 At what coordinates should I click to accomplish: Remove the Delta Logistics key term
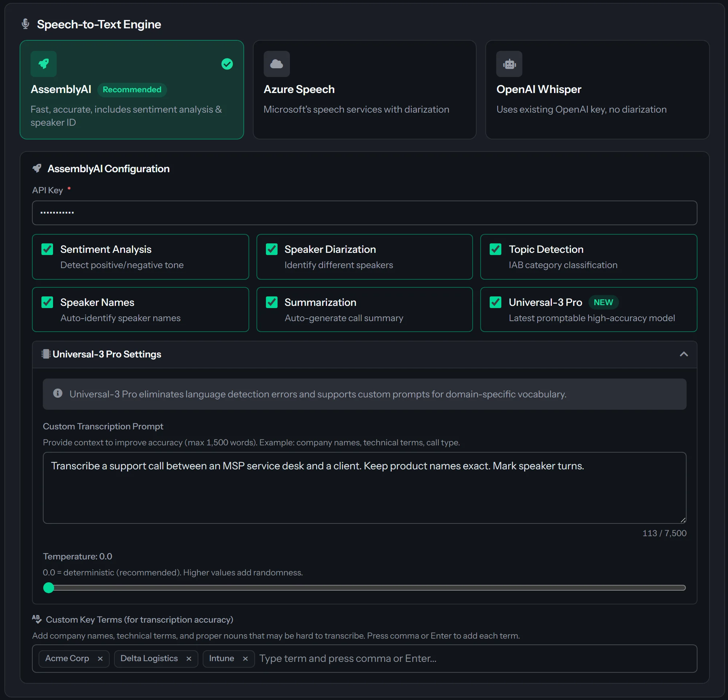189,659
